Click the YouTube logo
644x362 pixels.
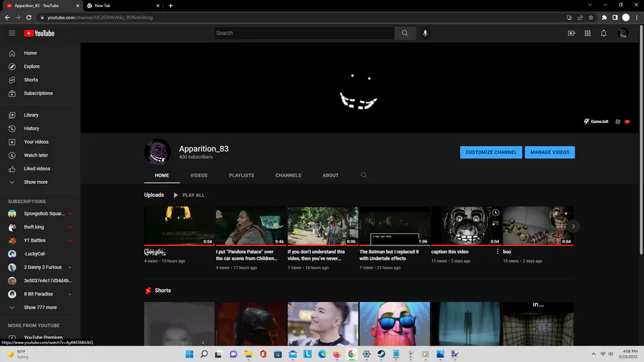point(39,33)
